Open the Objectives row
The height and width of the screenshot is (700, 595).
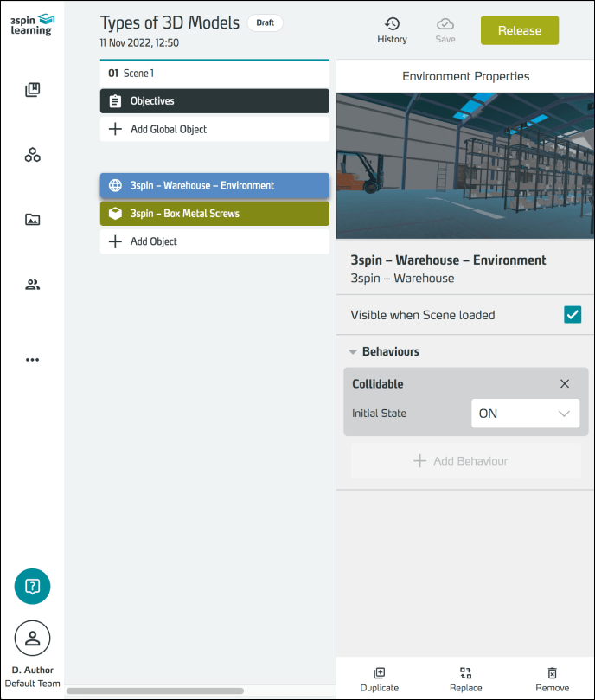pyautogui.click(x=214, y=101)
